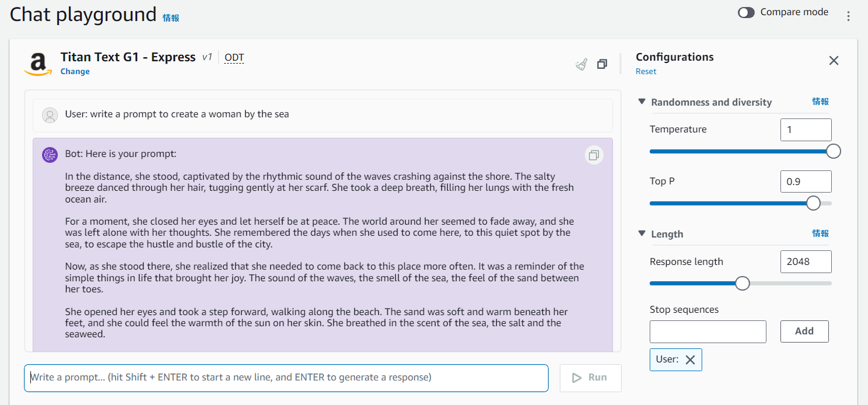Remove the 'User:' stop sequence tag

690,359
